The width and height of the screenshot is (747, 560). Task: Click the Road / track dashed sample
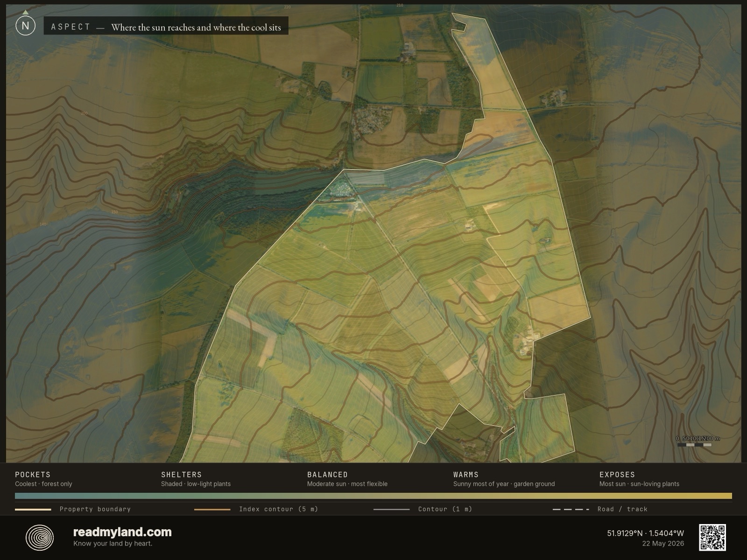pyautogui.click(x=571, y=509)
